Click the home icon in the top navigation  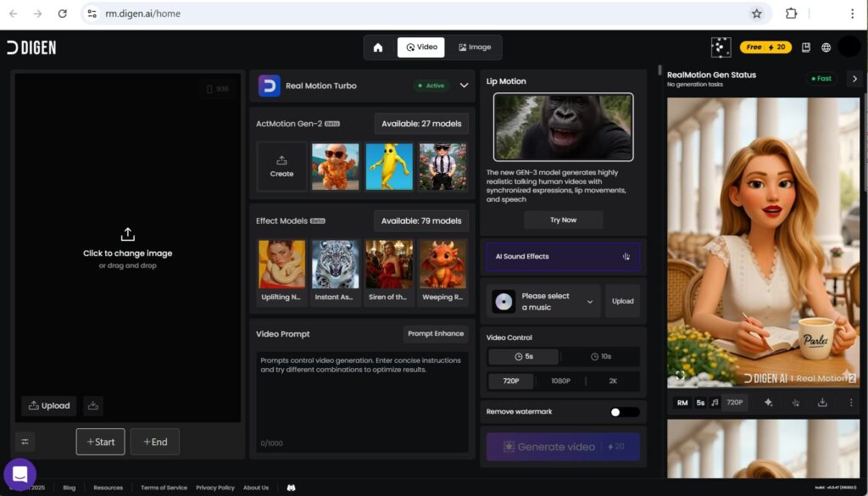tap(378, 47)
